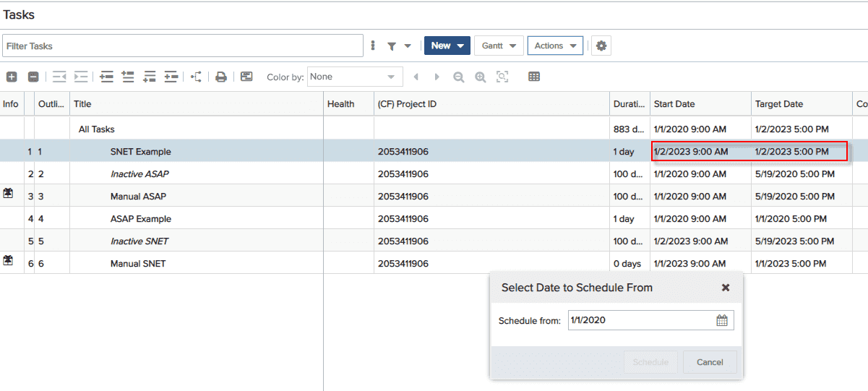Click the expand all tasks plus icon
This screenshot has width=868, height=391.
(x=12, y=77)
